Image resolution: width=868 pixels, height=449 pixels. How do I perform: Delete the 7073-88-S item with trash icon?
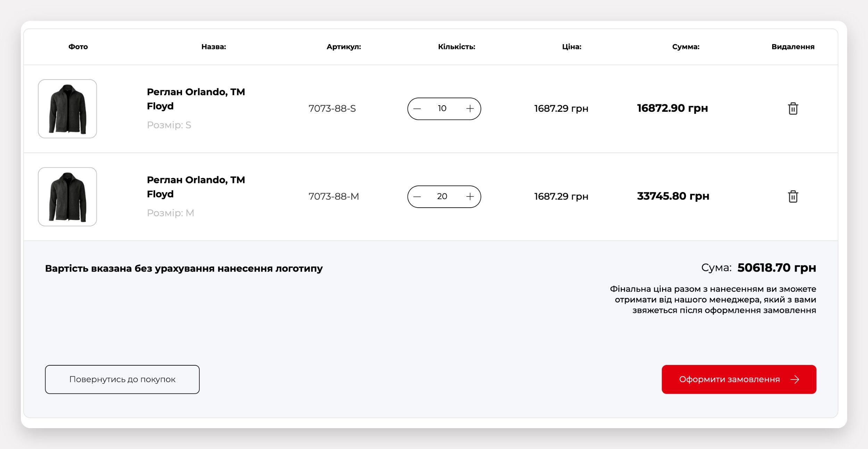[793, 109]
